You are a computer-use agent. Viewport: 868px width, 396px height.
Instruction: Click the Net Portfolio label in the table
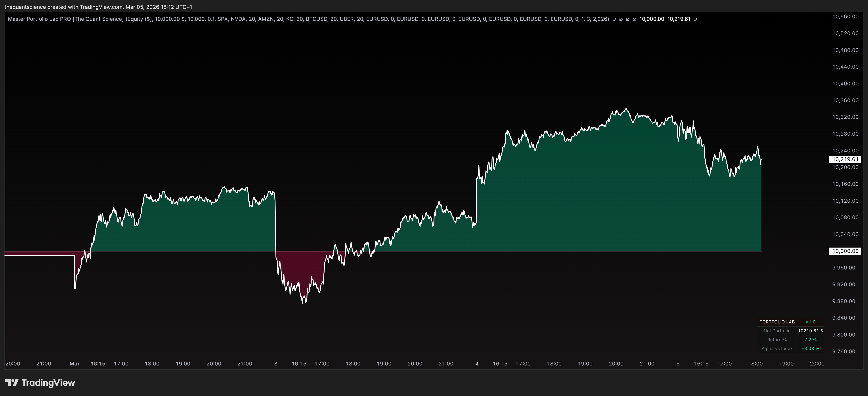click(x=777, y=331)
